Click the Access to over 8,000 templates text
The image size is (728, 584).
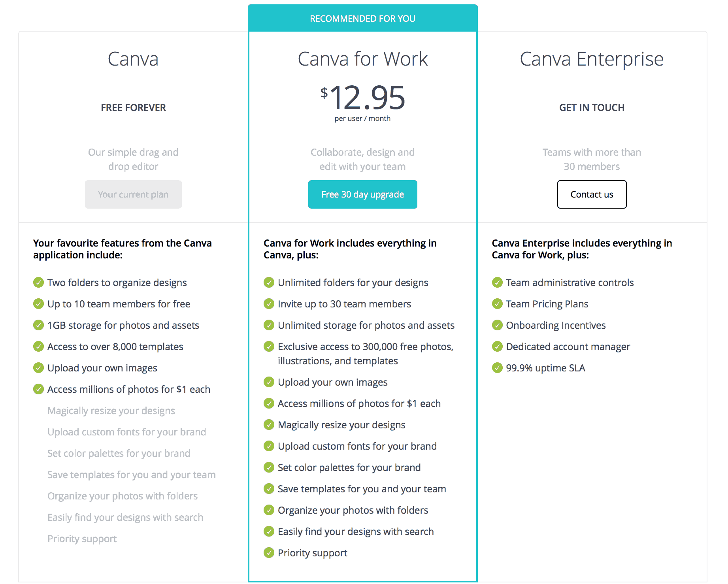[x=115, y=347]
